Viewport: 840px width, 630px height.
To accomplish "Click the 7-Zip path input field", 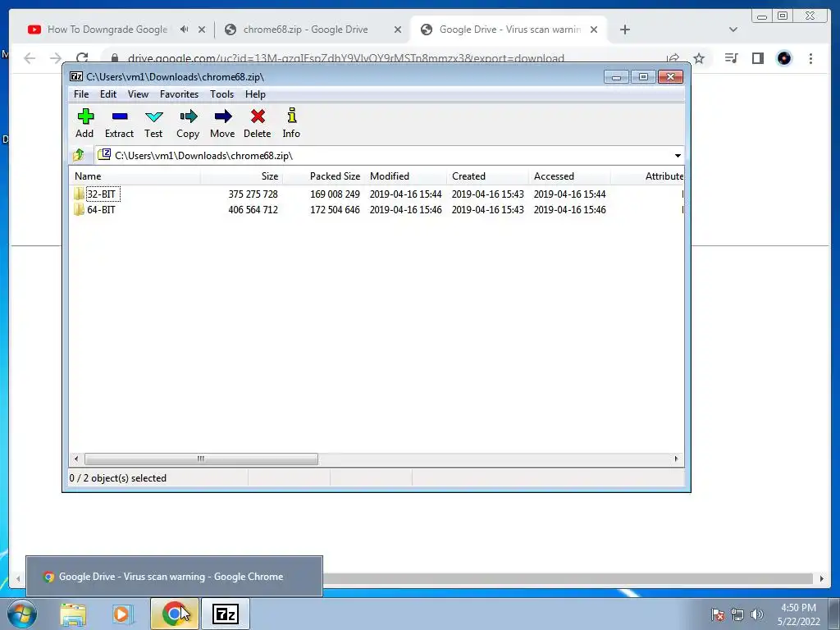I will click(389, 155).
